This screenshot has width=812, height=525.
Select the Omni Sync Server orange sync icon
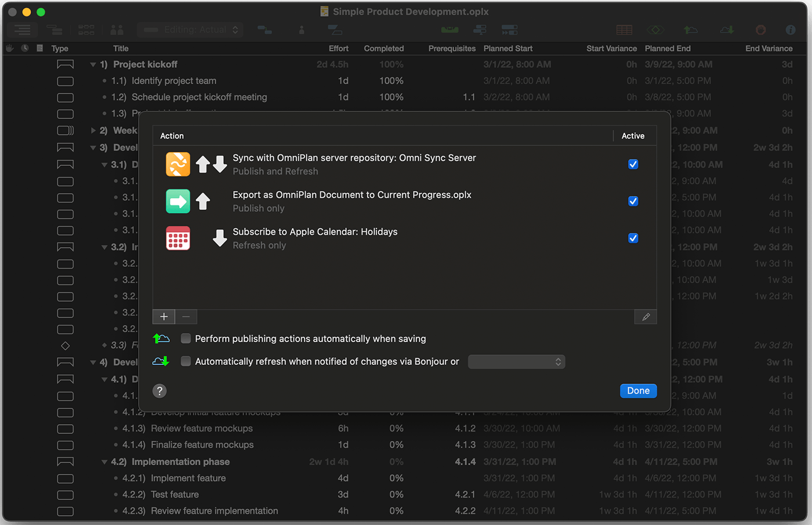tap(177, 164)
